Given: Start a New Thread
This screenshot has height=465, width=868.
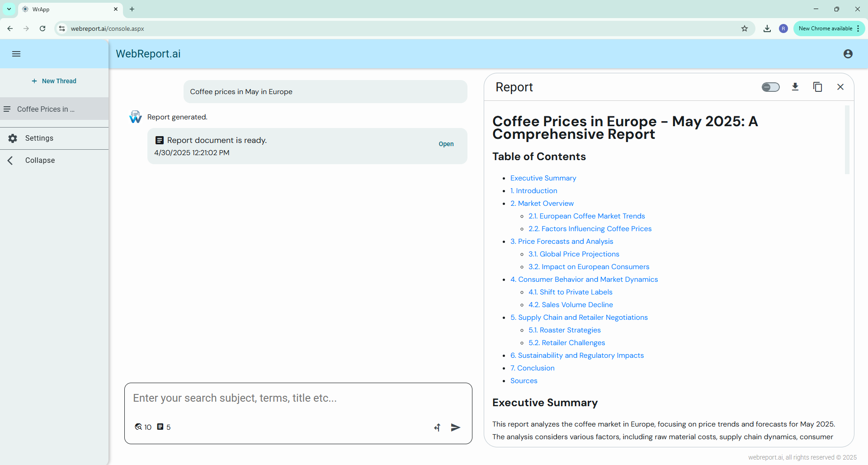Looking at the screenshot, I should click(54, 81).
